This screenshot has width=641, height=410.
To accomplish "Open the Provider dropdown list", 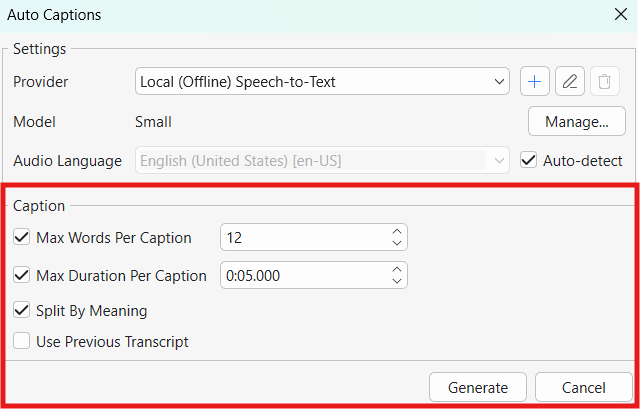I will 322,82.
